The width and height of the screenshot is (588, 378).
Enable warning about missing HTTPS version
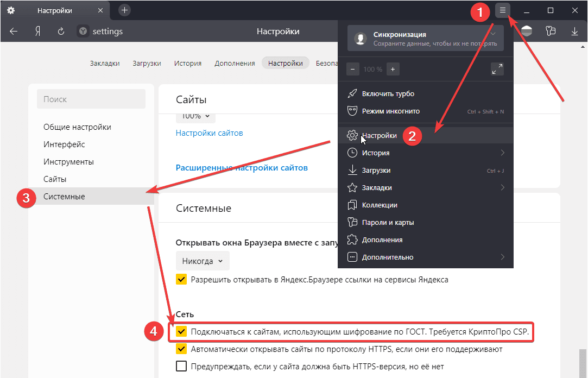(181, 367)
